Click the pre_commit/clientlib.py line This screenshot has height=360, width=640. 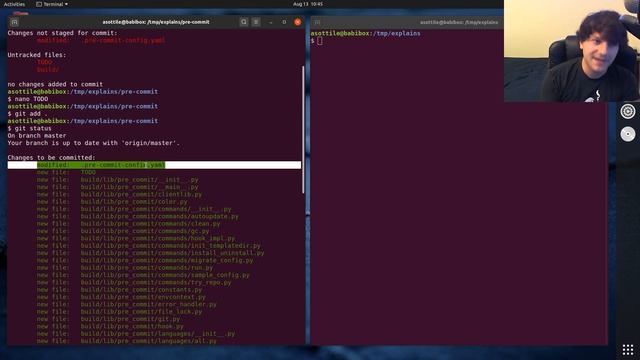pyautogui.click(x=120, y=194)
